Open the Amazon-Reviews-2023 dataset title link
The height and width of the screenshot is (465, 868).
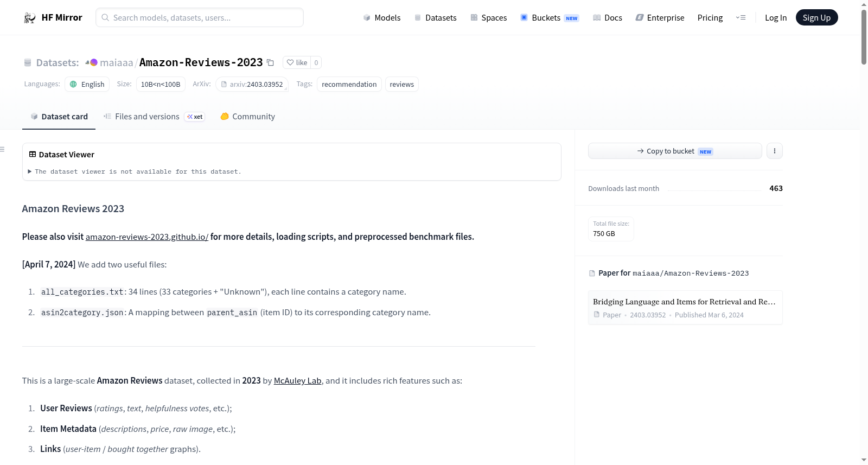(x=201, y=62)
